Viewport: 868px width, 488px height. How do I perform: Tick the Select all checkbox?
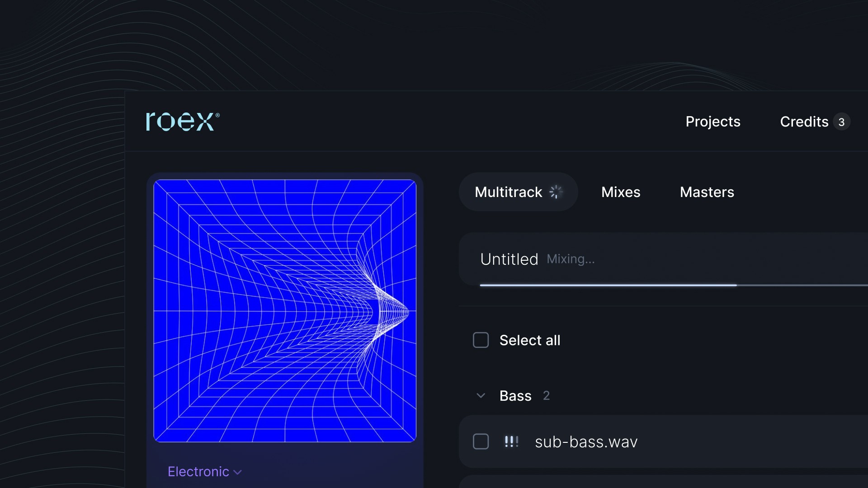click(481, 340)
